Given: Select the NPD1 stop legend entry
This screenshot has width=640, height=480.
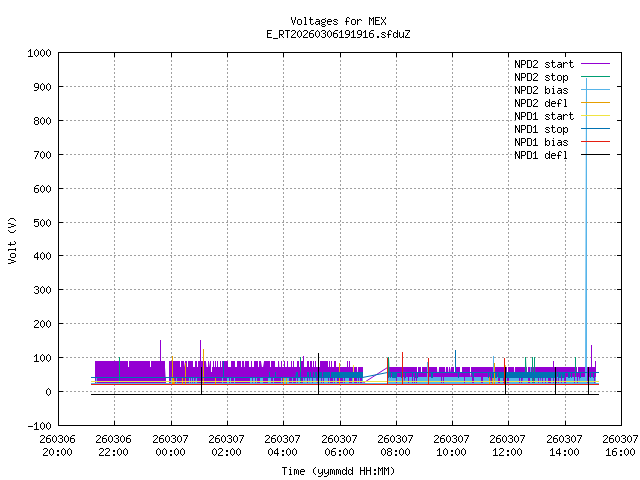Looking at the screenshot, I should pos(541,129).
